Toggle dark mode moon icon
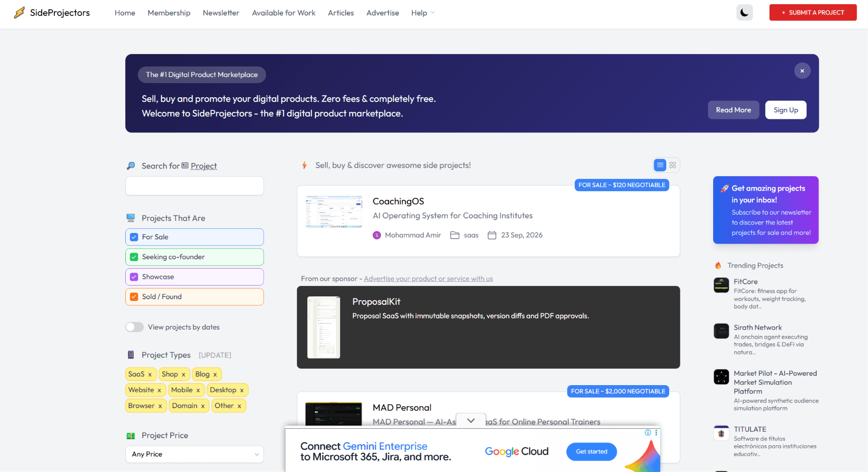 (745, 13)
